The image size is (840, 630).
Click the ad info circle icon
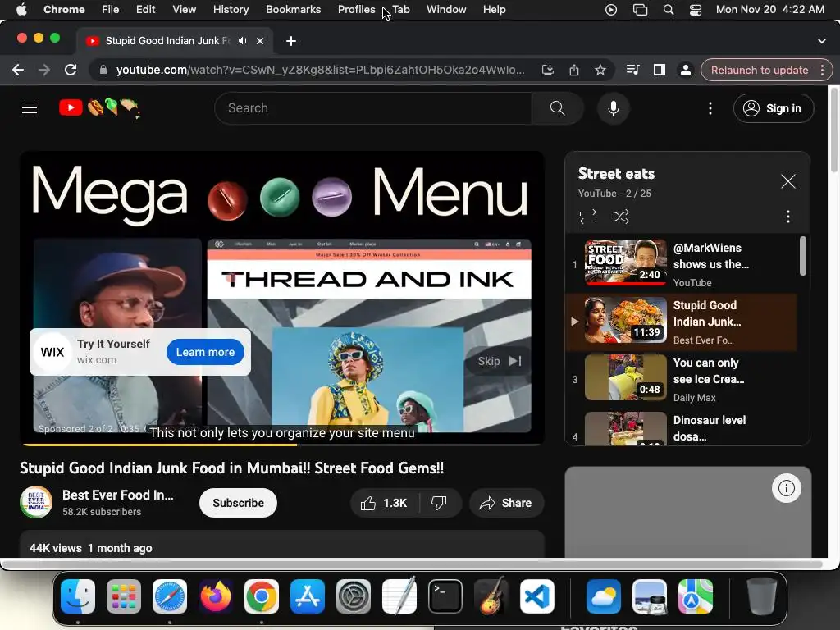787,488
